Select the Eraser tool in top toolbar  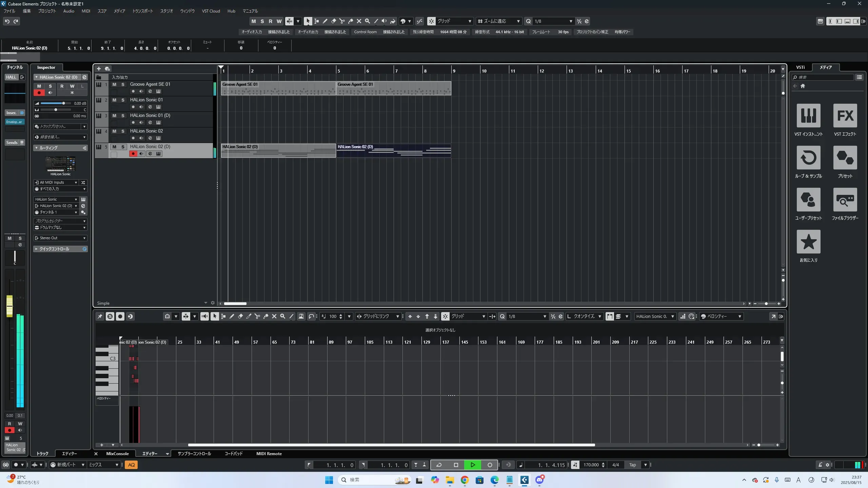[333, 21]
